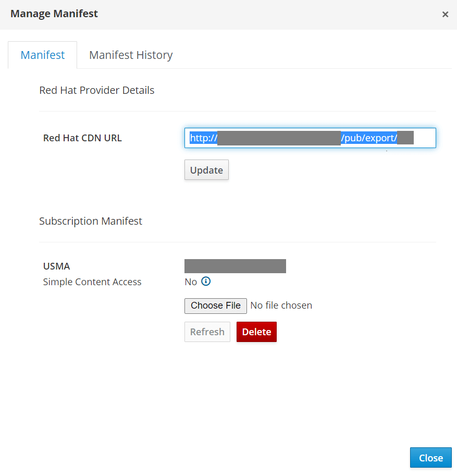Click the Red Hat CDN URL label

82,138
